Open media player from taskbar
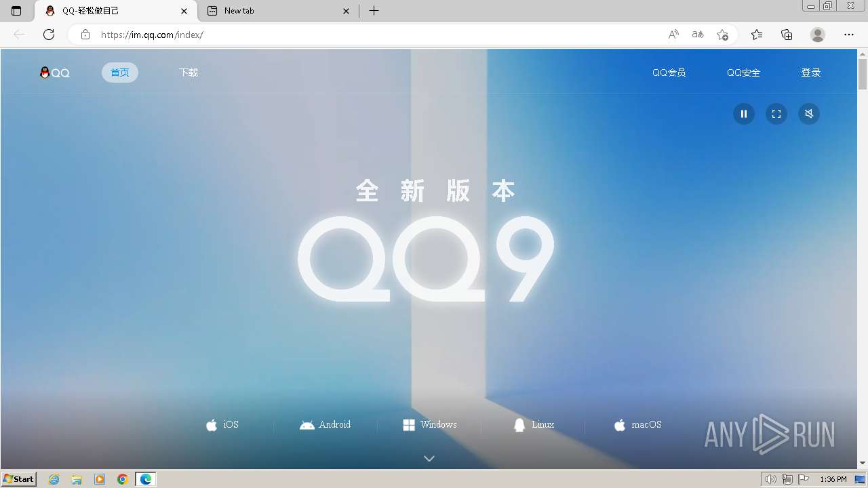868x488 pixels. click(100, 479)
